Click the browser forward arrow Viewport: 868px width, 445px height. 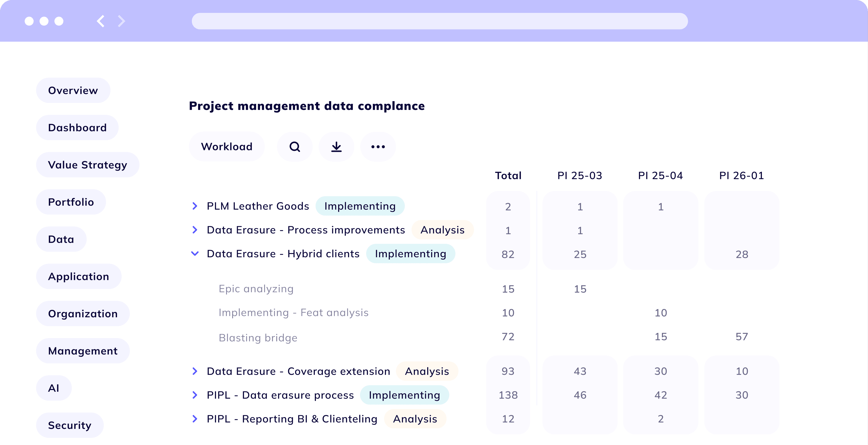tap(122, 21)
